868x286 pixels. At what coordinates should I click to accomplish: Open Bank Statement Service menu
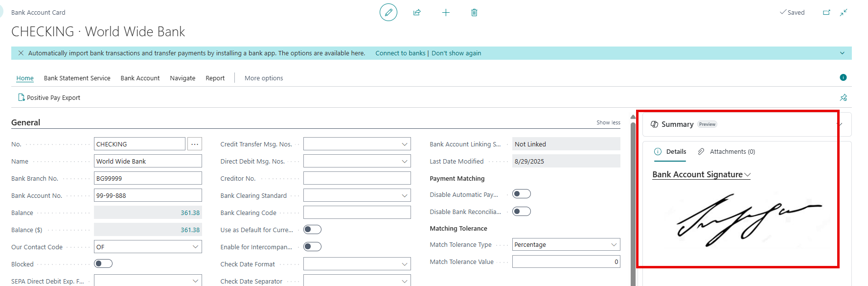[77, 78]
